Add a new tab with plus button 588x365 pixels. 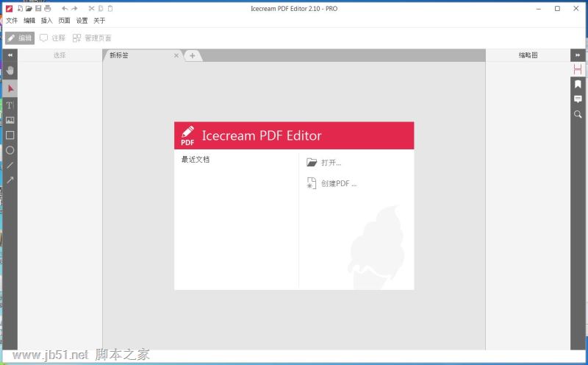(x=193, y=56)
